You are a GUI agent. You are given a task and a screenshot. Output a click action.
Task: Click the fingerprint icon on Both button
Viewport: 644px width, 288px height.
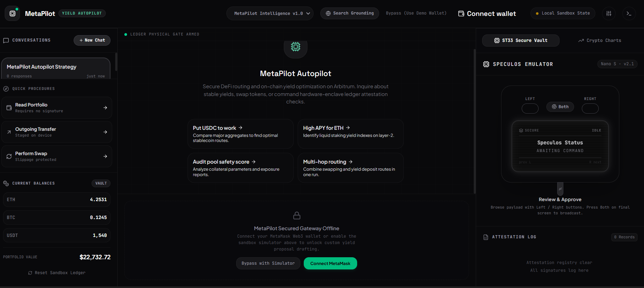tap(554, 107)
